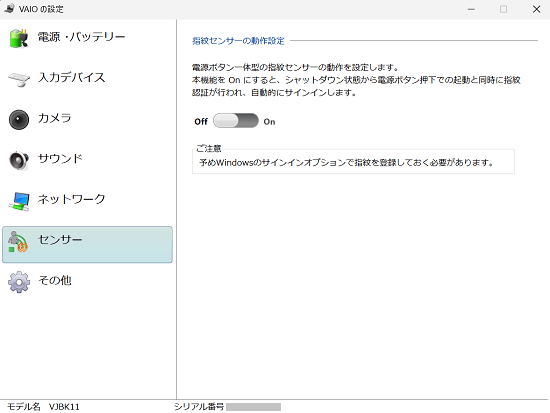
Task: Select the その他 category label
Action: click(x=55, y=280)
